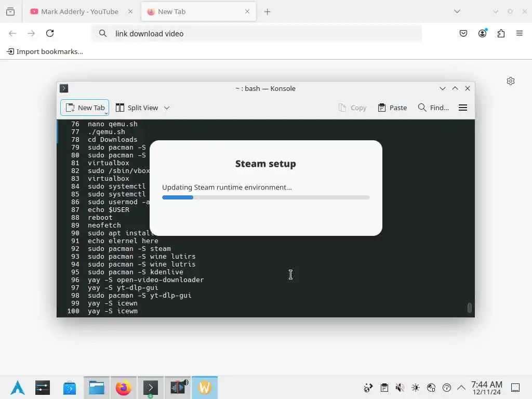Reload the current Firefox page

point(50,33)
